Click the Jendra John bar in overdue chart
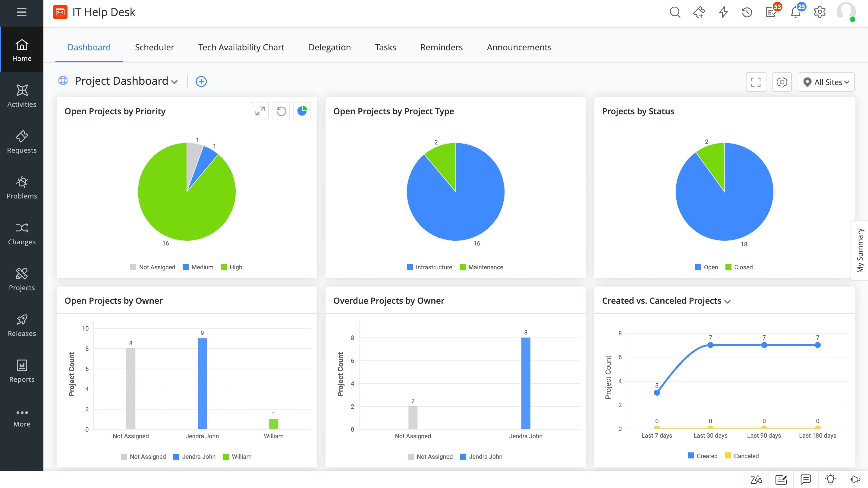The height and width of the screenshot is (488, 868). (x=525, y=383)
